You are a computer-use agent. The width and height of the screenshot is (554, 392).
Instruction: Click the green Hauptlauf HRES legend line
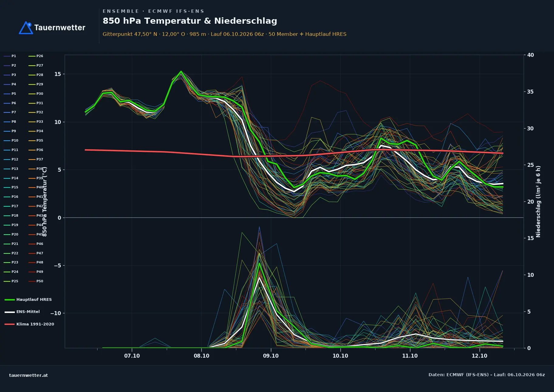click(10, 300)
